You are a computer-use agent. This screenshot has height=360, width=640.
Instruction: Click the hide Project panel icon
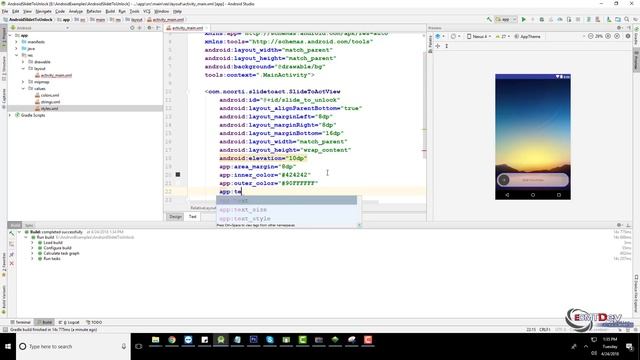pyautogui.click(x=158, y=28)
